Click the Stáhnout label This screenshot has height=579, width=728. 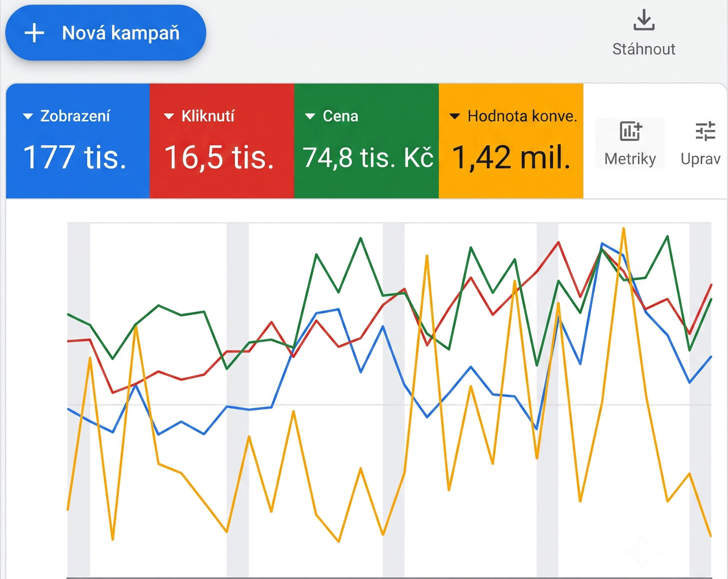tap(644, 49)
